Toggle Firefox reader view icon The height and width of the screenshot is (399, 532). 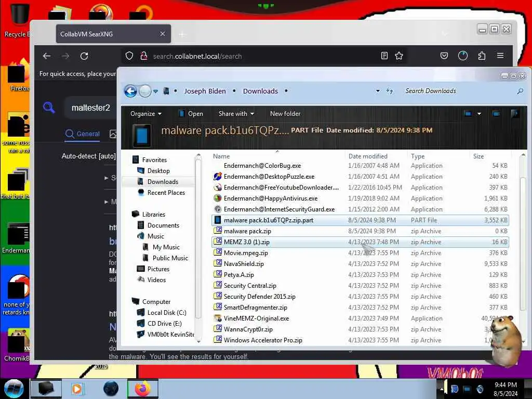384,56
